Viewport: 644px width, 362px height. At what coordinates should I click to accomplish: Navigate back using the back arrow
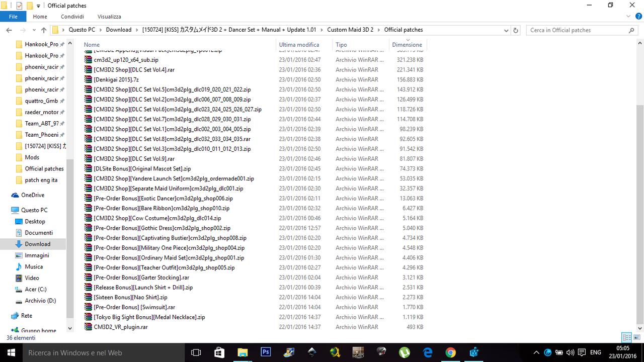tap(9, 30)
